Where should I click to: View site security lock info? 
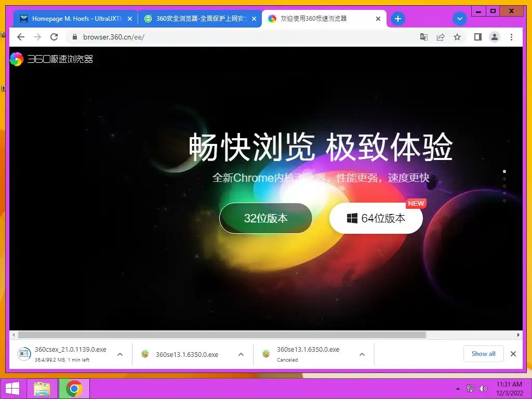click(x=75, y=37)
